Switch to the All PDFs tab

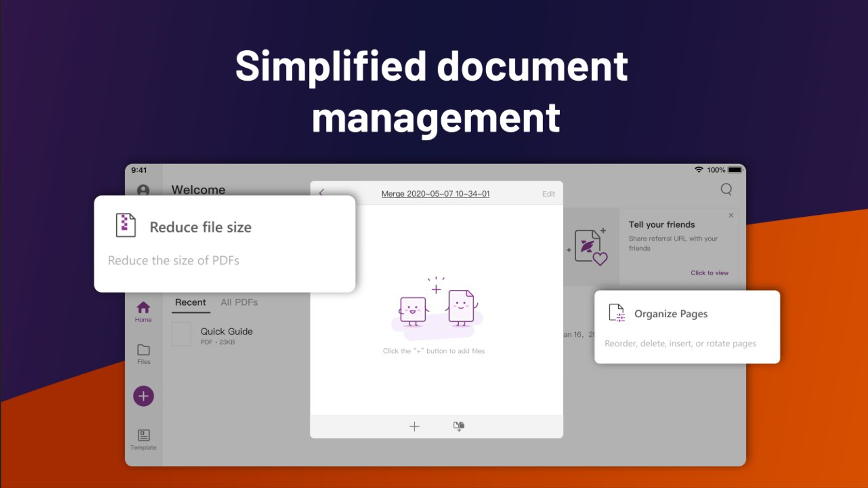tap(238, 302)
